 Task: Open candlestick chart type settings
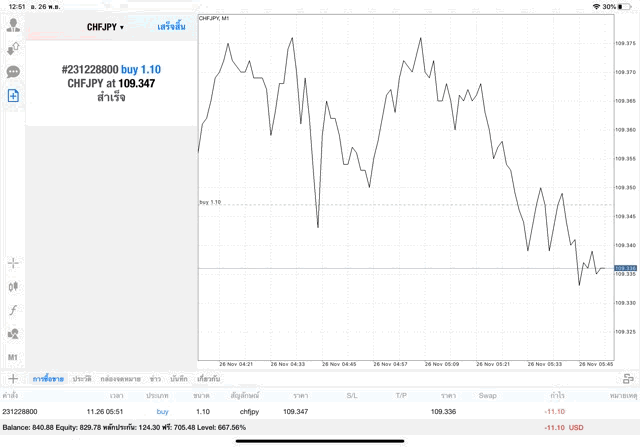click(x=13, y=287)
